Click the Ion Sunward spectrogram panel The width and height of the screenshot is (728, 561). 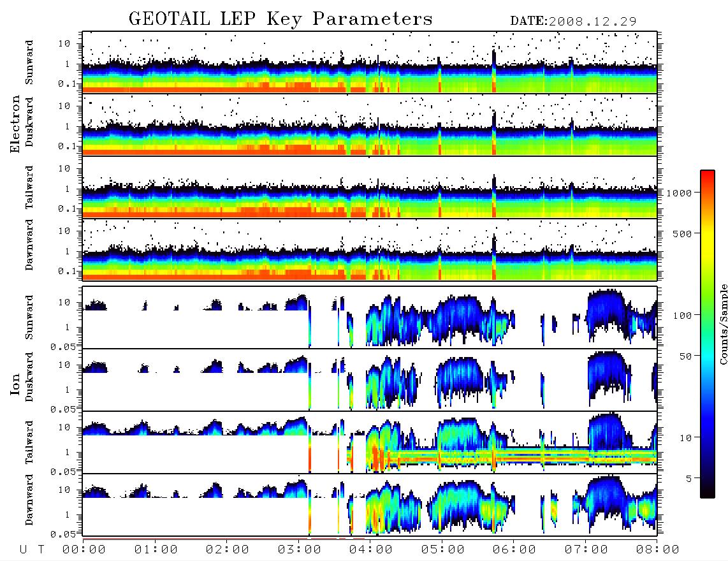(370, 317)
